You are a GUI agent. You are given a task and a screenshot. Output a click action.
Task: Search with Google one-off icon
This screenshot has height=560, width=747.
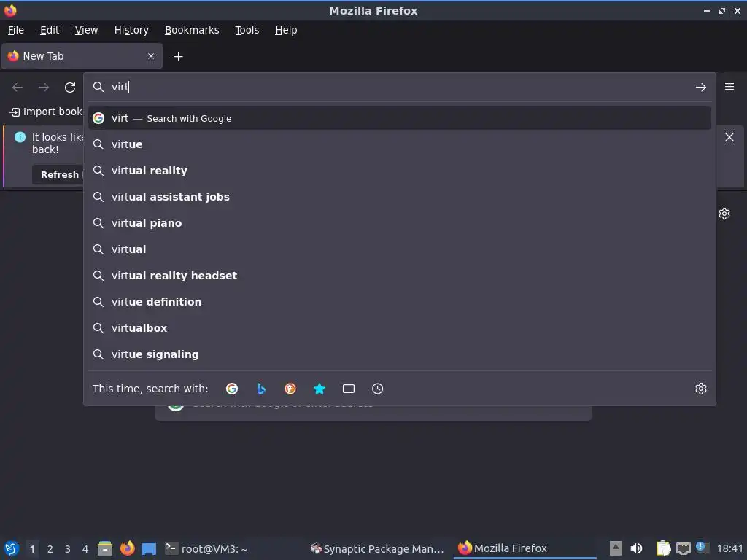(x=232, y=389)
